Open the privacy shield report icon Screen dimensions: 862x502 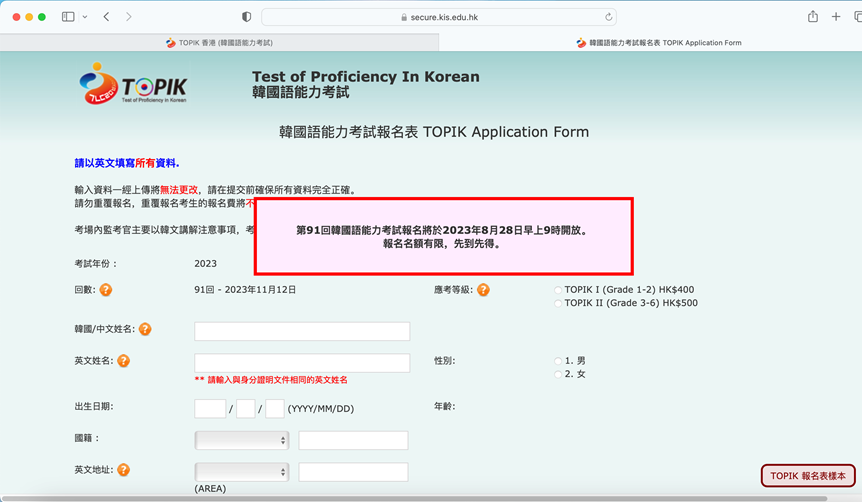click(246, 17)
